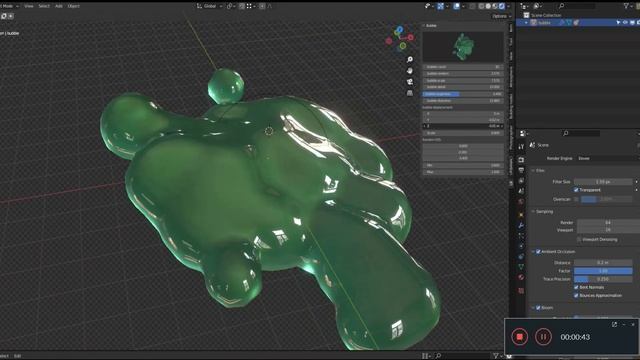The height and width of the screenshot is (360, 640).
Task: Toggle the viewport overlays button
Action: pos(456,6)
